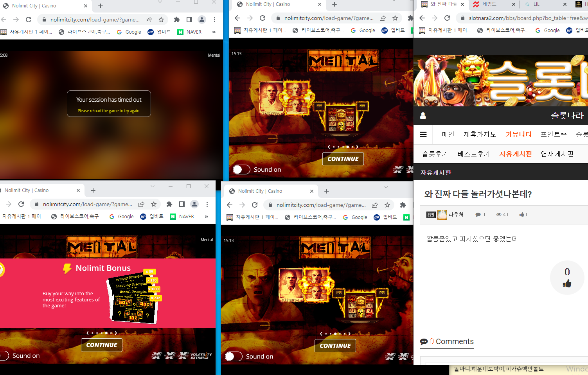Go back in the slotnara window
The image size is (588, 375).
point(422,18)
